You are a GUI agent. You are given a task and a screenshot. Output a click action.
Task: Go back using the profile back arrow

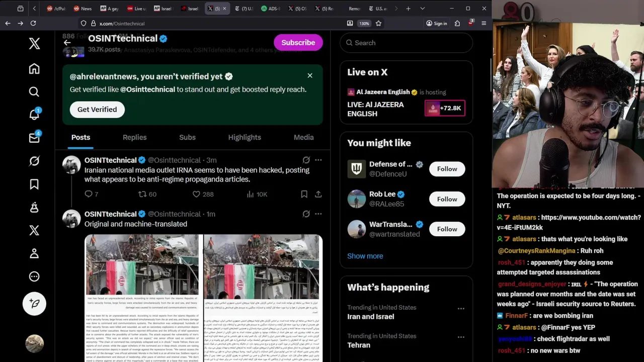click(67, 43)
